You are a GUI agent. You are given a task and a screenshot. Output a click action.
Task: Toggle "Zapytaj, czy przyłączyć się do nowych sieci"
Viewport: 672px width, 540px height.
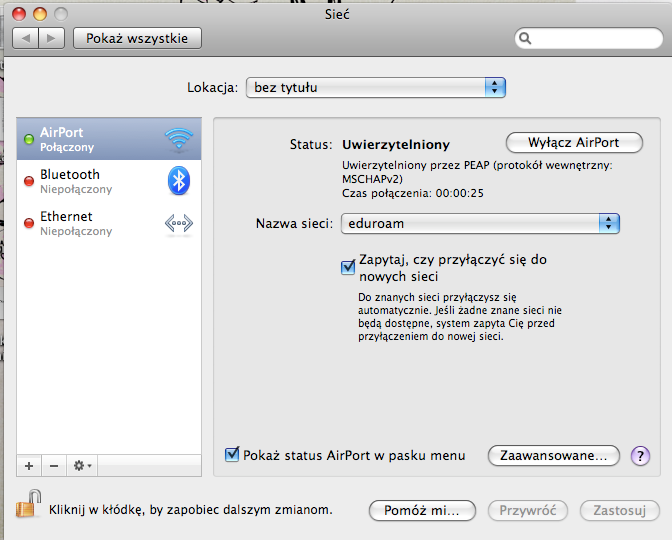tap(348, 267)
